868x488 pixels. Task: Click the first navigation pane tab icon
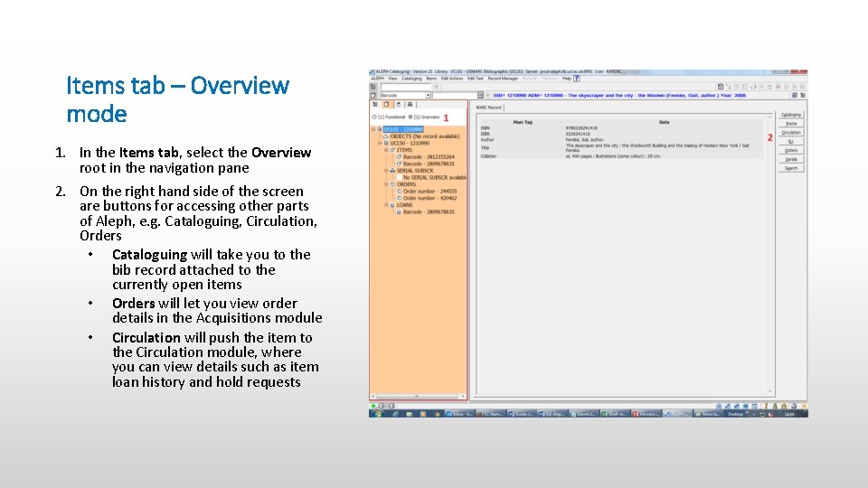pos(375,105)
